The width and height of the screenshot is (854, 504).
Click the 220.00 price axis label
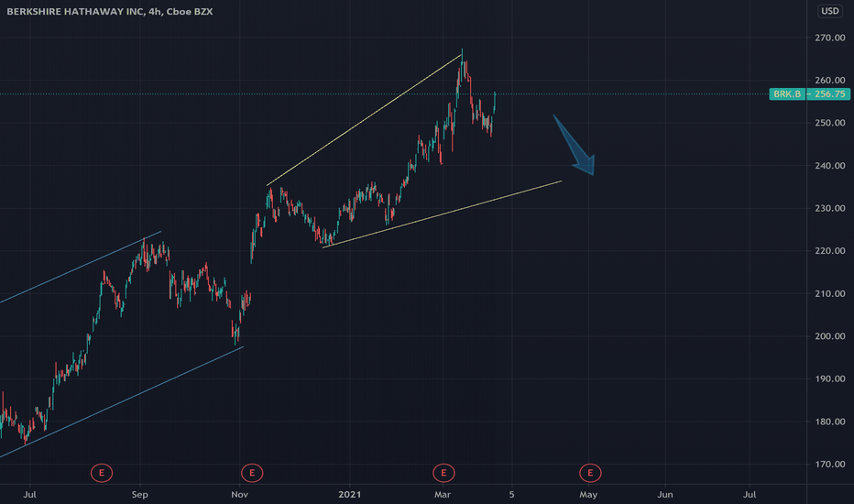pyautogui.click(x=829, y=251)
